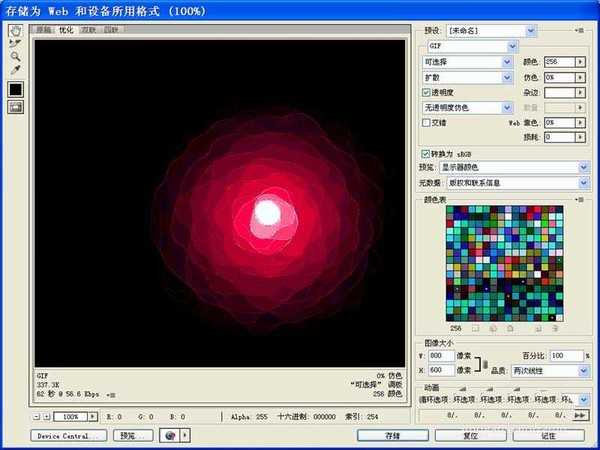Switch to the 原稿 original tab
600x450 pixels.
(x=44, y=31)
